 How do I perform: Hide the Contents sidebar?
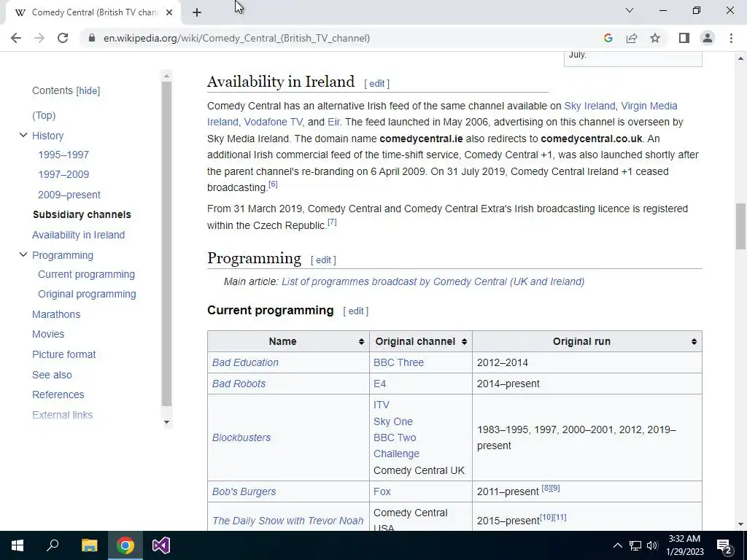click(x=88, y=91)
